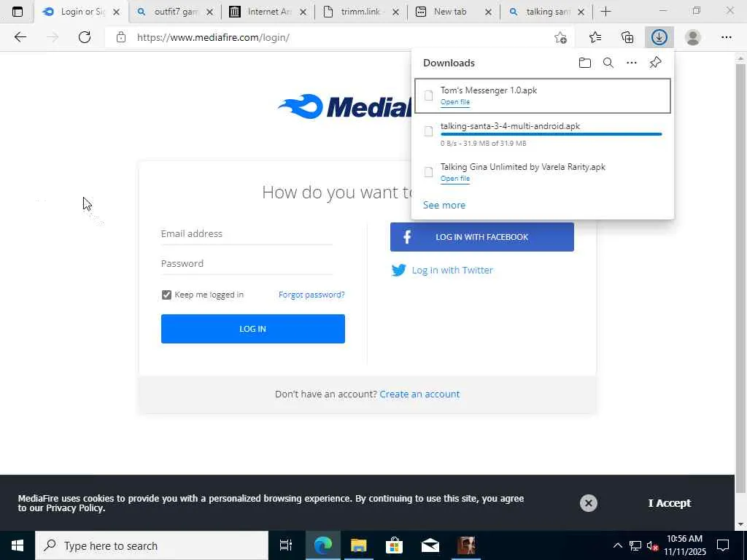
Task: Uncheck Keep me logged in
Action: [x=166, y=295]
